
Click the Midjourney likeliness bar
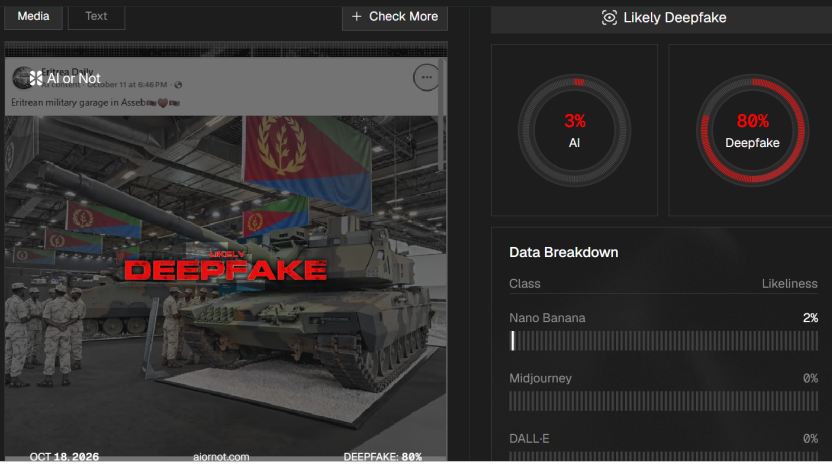click(x=663, y=401)
